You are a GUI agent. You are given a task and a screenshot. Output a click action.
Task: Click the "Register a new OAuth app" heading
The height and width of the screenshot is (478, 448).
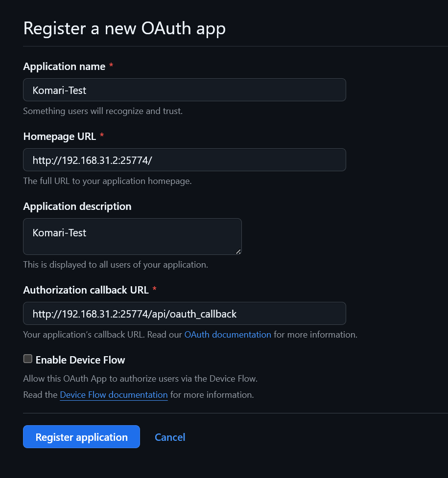click(124, 28)
